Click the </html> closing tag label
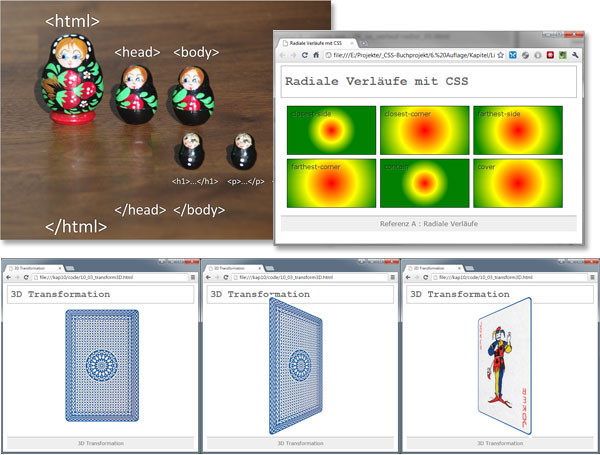Screen dimensions: 600x455 pyautogui.click(x=76, y=227)
